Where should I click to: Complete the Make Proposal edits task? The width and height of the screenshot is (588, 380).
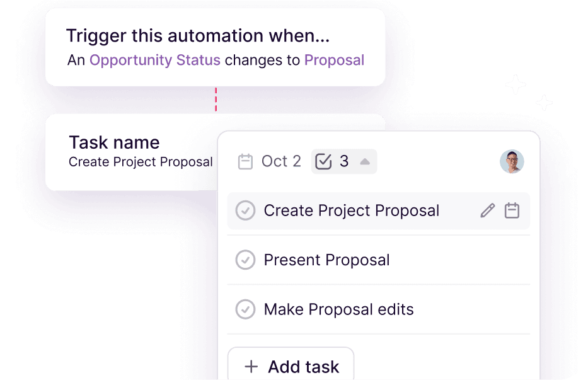[245, 309]
